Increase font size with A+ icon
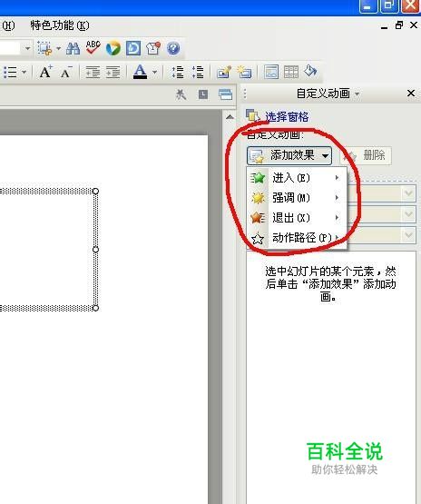 click(45, 72)
